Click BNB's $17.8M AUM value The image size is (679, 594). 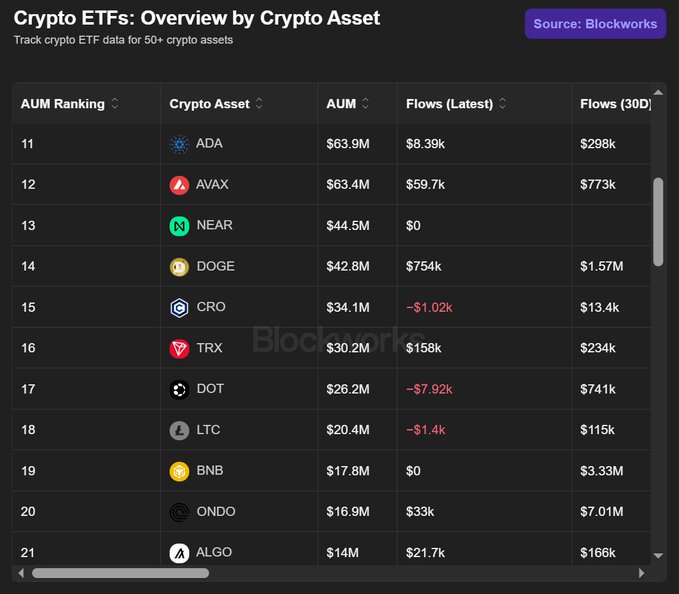click(x=348, y=471)
